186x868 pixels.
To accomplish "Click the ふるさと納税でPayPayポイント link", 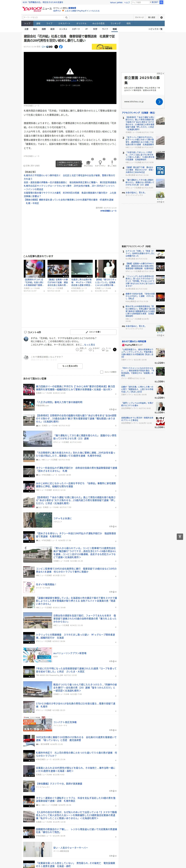I will 82,11.
